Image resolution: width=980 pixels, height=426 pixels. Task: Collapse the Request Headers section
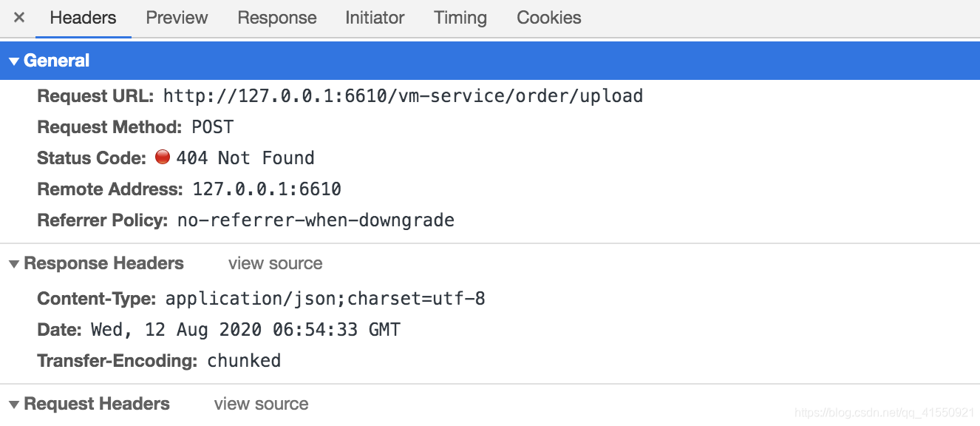tap(13, 405)
